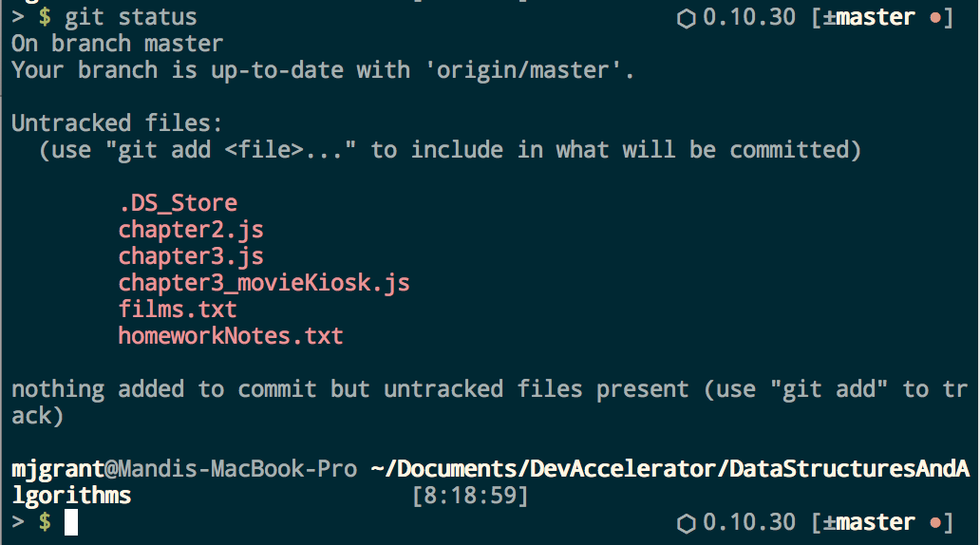Viewport: 980px width, 545px height.
Task: Click the ± symbol before master on the current prompt line
Action: pyautogui.click(x=829, y=523)
